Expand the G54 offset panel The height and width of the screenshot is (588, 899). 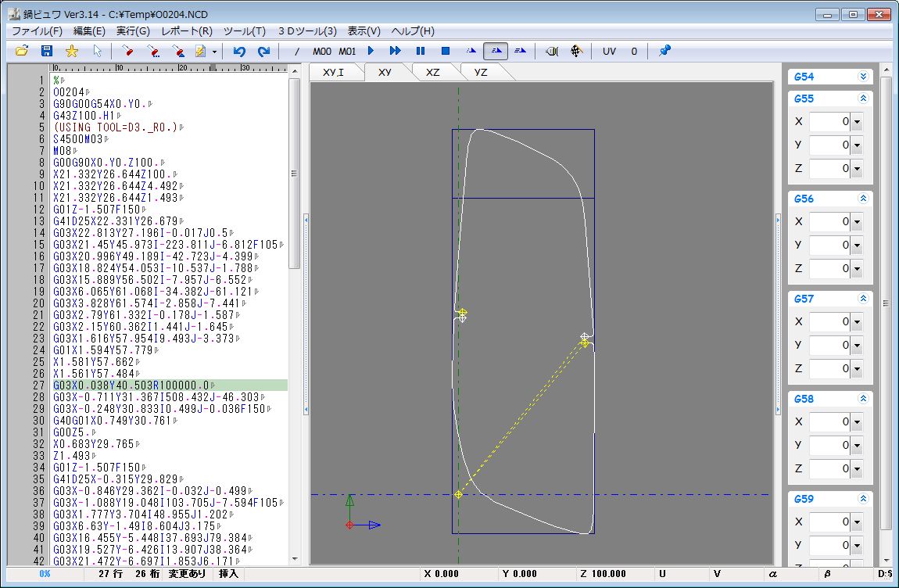tap(863, 77)
